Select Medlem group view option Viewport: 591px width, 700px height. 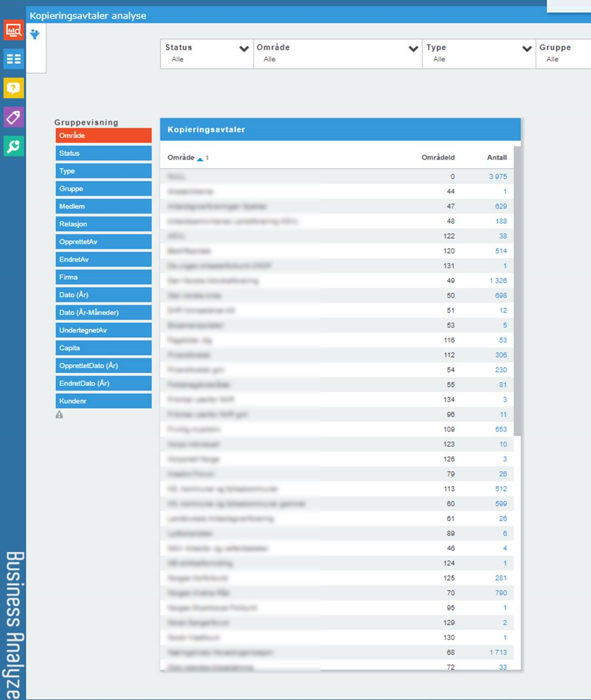103,206
